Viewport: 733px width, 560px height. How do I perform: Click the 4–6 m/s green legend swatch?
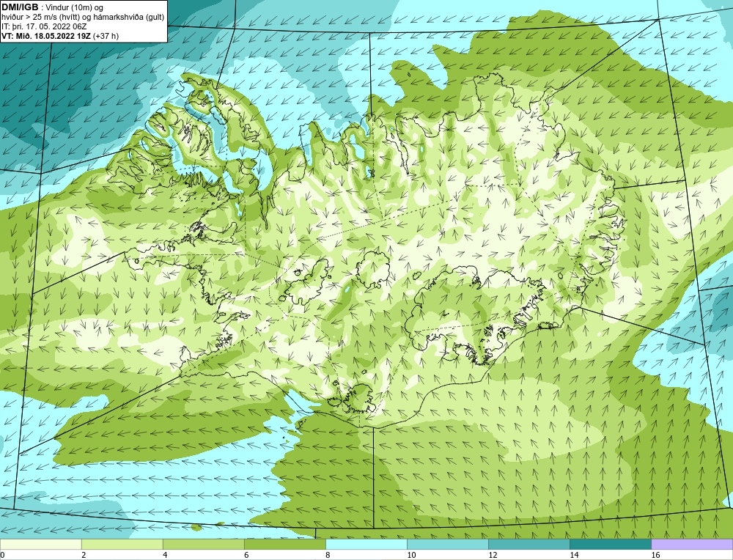coord(204,544)
